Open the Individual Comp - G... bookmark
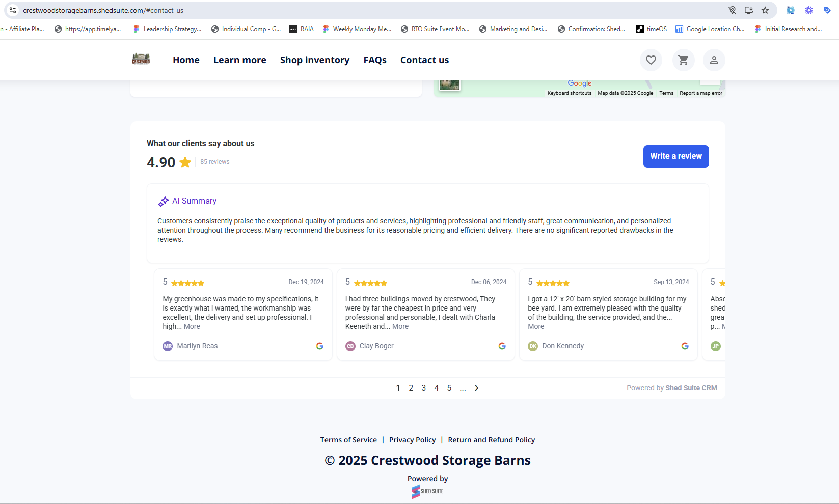Screen dimensions: 839x504 246,29
